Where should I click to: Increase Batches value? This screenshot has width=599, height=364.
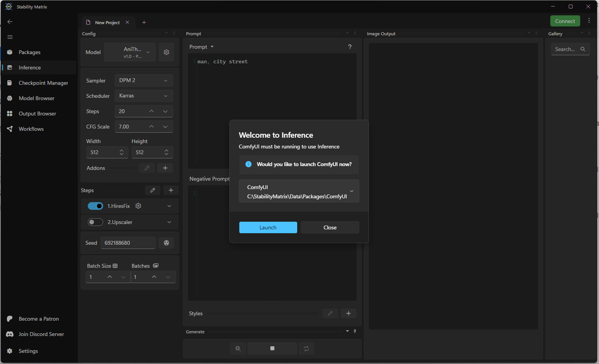click(154, 277)
